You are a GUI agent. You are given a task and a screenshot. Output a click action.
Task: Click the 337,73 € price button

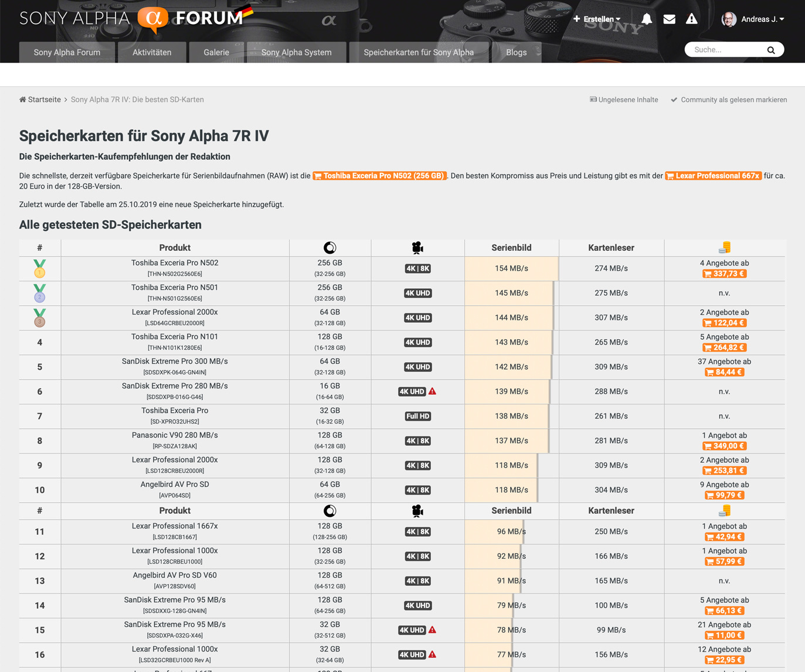(724, 274)
